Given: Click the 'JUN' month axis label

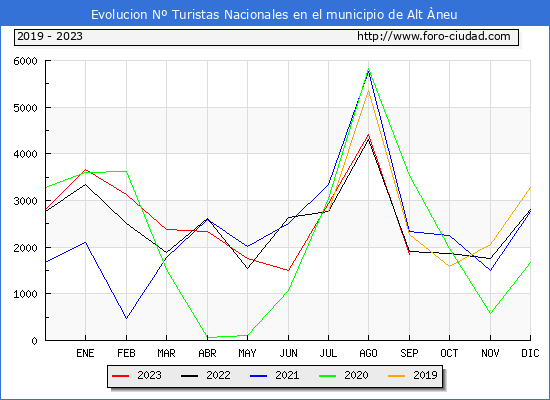Looking at the screenshot, I should pyautogui.click(x=288, y=353).
